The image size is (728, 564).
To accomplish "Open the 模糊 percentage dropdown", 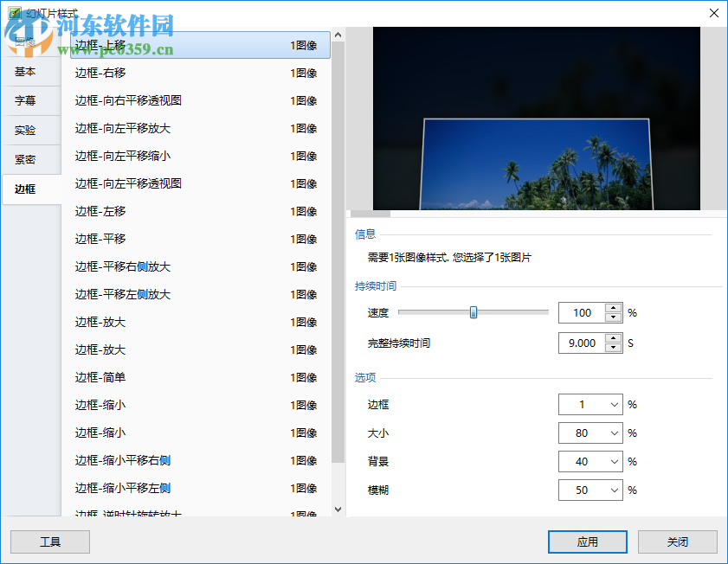I will tap(614, 490).
